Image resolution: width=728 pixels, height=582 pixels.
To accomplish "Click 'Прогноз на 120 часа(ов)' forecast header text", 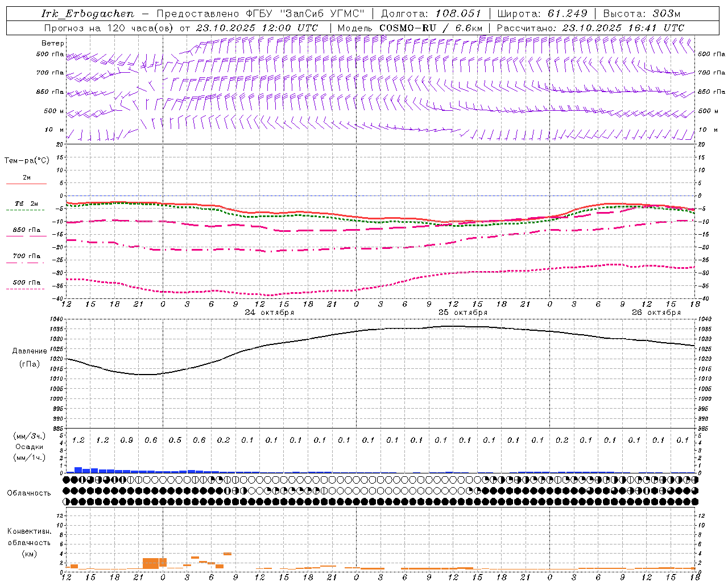I will (x=109, y=28).
